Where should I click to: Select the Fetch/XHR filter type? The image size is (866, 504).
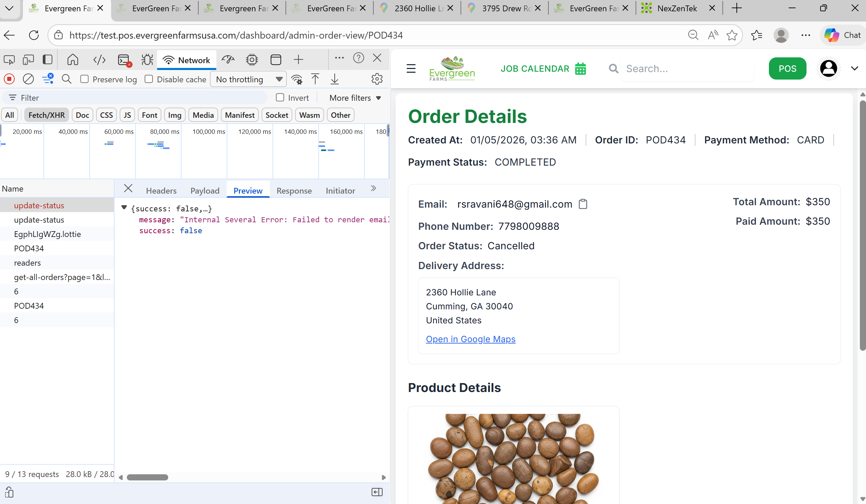46,115
